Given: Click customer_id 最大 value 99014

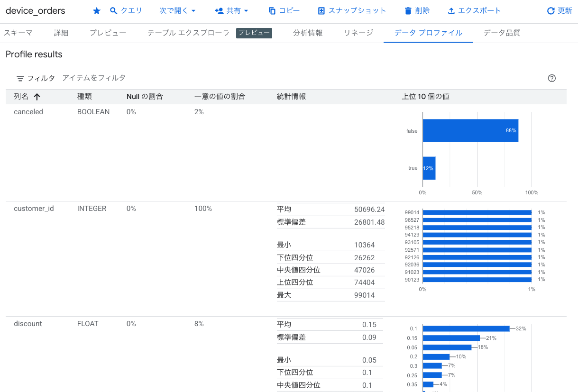Looking at the screenshot, I should click(x=365, y=295).
